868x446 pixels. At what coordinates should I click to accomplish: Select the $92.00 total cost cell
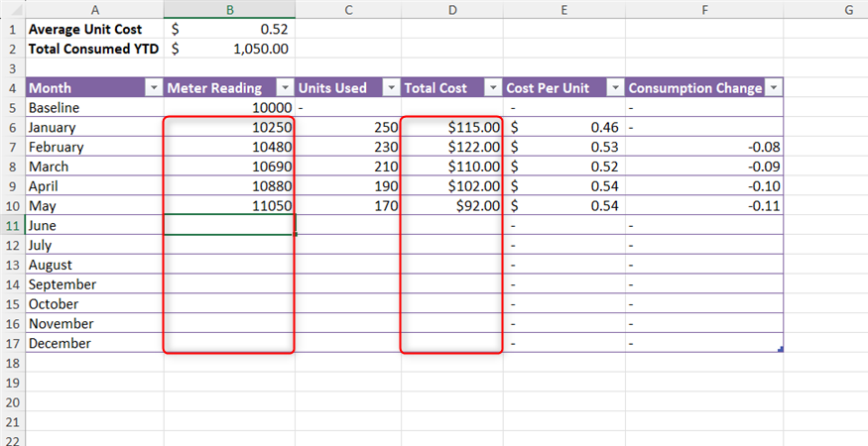(x=452, y=206)
